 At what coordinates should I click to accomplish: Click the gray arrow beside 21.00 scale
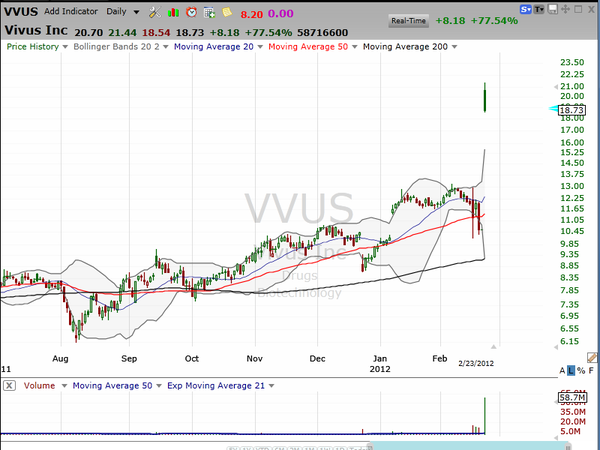pyautogui.click(x=556, y=87)
